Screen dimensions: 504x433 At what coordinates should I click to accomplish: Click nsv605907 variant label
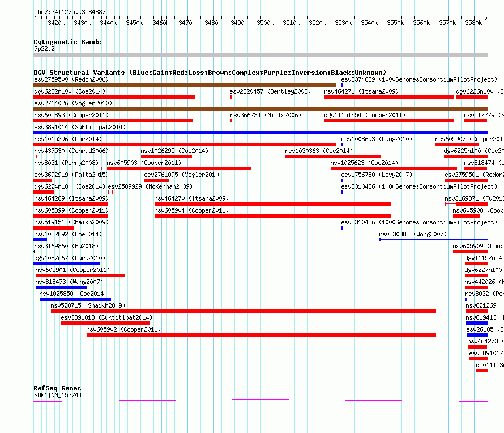(469, 139)
